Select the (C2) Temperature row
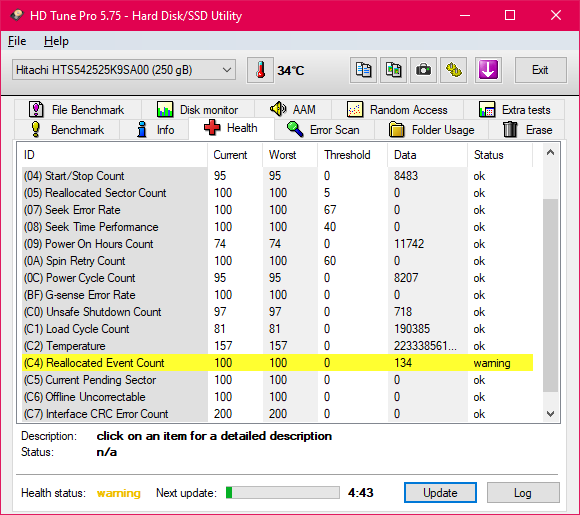 (x=277, y=346)
